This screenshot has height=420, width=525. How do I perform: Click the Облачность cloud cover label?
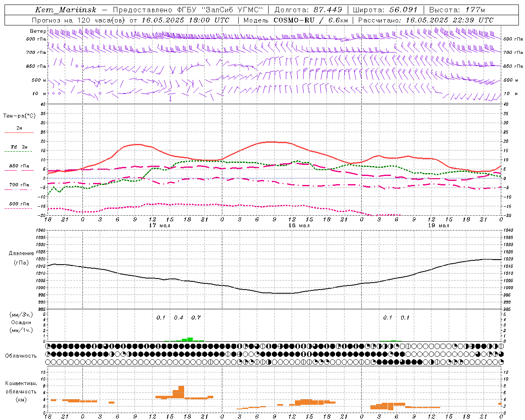21,356
